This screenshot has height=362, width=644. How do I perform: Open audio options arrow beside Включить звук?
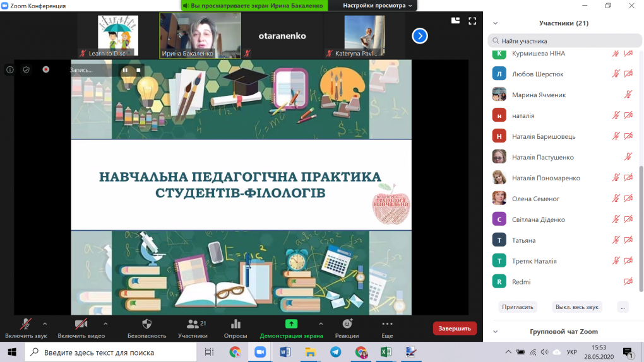click(45, 324)
